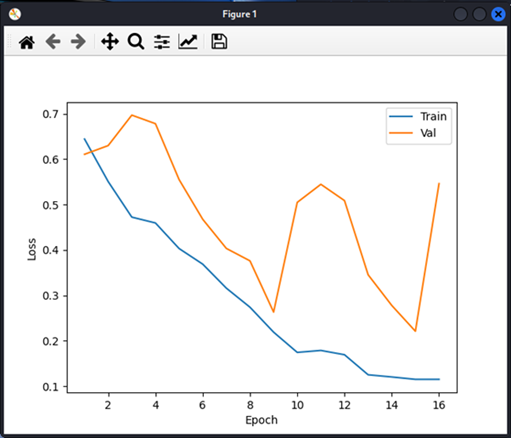
Task: Reset the plot to the original Home view
Action: coord(27,42)
